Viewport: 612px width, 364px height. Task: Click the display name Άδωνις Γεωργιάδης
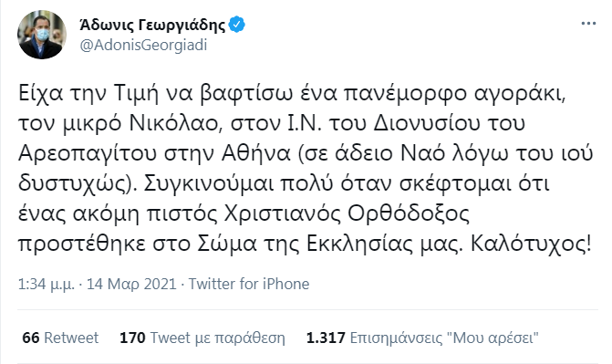click(x=152, y=25)
